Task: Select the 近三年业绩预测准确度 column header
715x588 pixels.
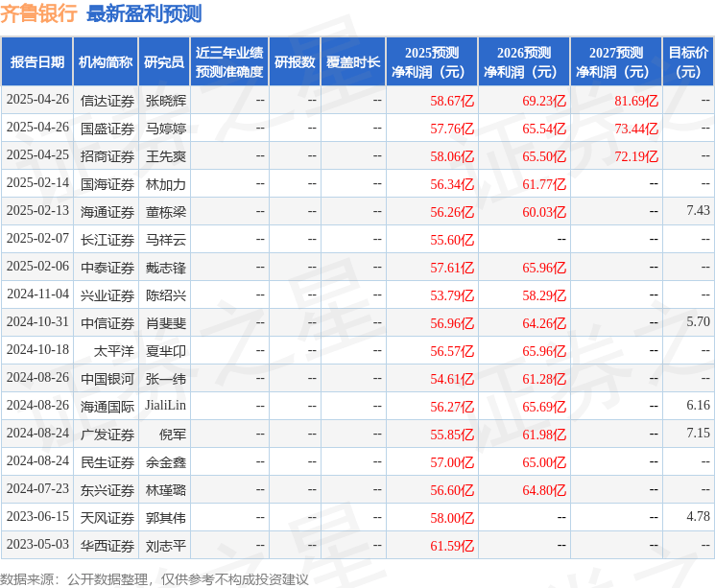Action: (x=229, y=61)
